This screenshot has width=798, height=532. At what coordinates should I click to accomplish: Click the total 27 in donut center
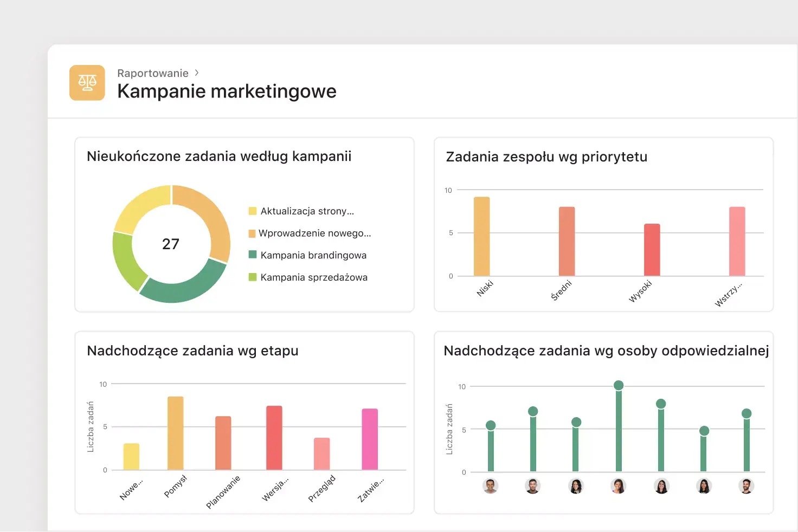(x=171, y=244)
